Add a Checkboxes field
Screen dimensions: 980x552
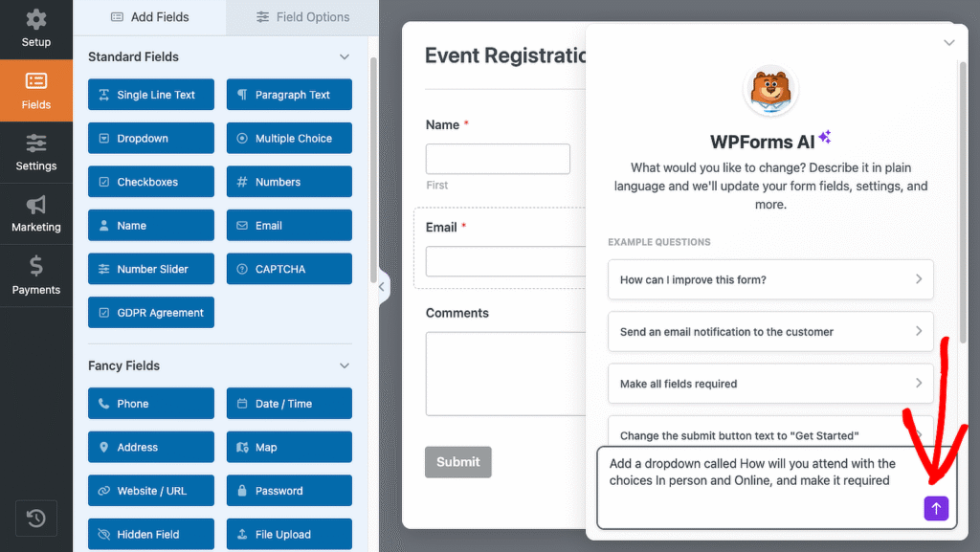(x=150, y=182)
